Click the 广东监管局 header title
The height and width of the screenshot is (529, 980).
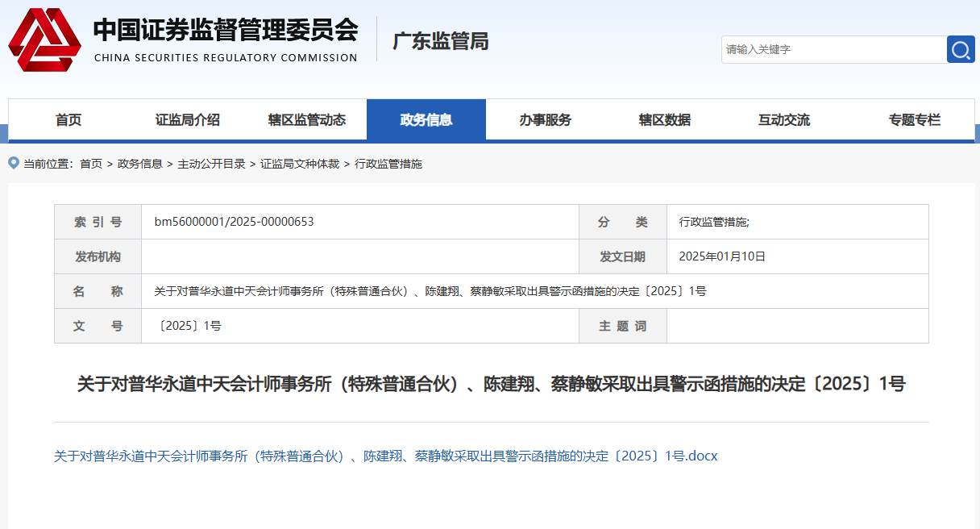[441, 41]
